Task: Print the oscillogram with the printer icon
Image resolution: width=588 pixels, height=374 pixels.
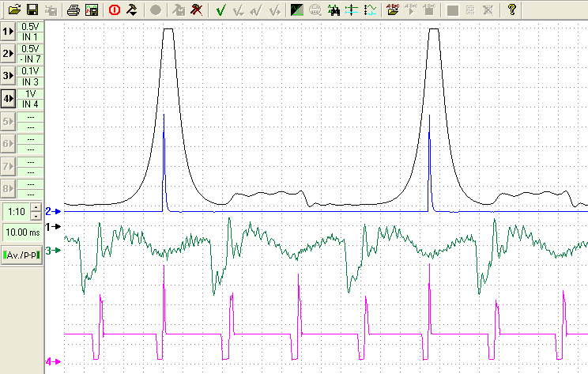Action: point(73,9)
